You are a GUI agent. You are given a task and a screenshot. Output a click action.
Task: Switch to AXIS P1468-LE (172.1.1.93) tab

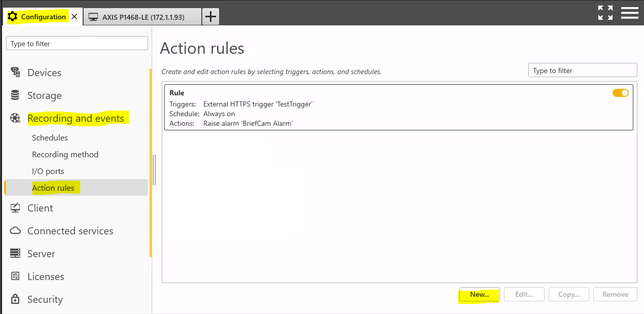tap(142, 17)
